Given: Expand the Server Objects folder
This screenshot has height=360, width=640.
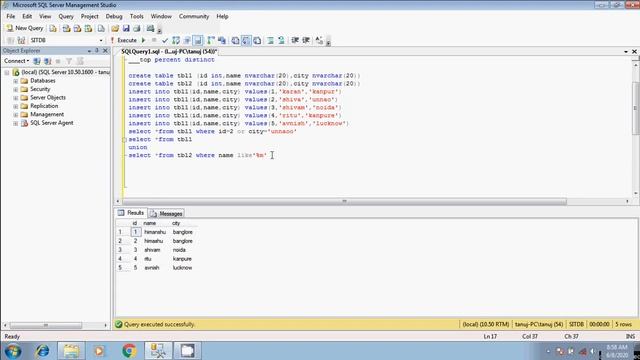Looking at the screenshot, I should click(16, 98).
